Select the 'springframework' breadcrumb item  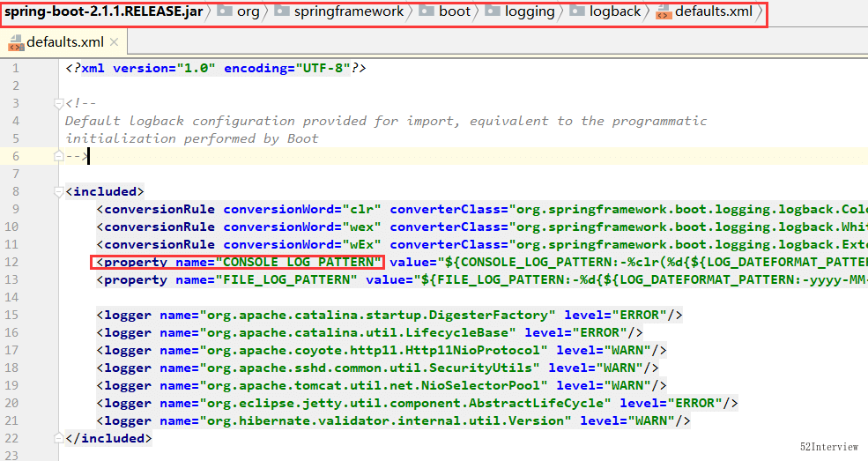coord(348,12)
